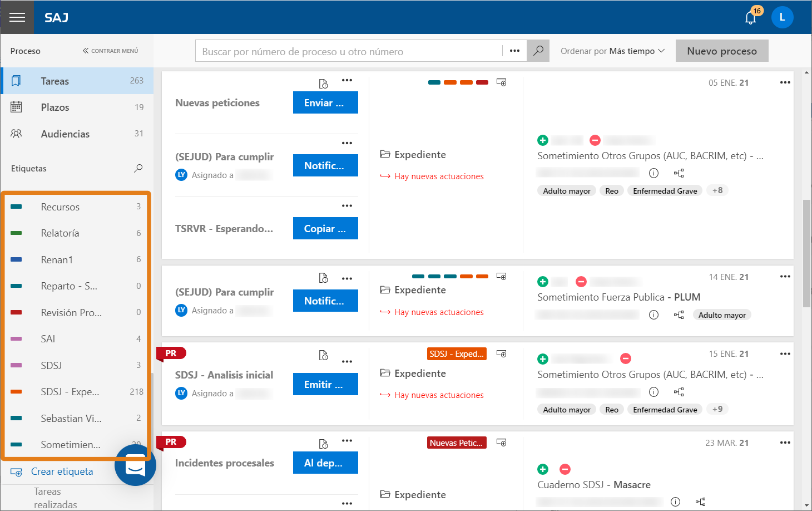The image size is (812, 511).
Task: Click document icon above Nuevas peticiones
Action: (323, 83)
